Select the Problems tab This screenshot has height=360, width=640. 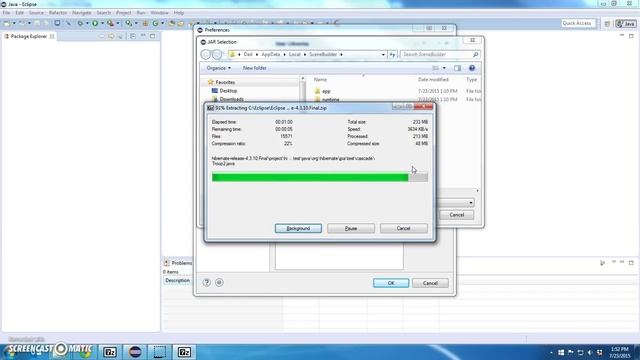click(x=178, y=263)
